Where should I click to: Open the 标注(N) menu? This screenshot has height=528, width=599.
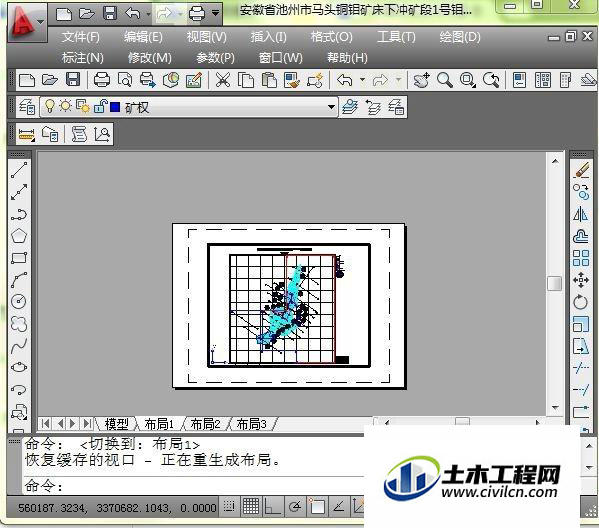point(83,58)
